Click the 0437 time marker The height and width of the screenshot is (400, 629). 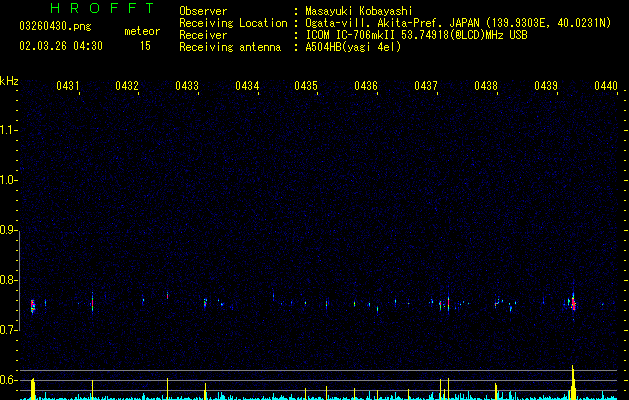click(426, 86)
